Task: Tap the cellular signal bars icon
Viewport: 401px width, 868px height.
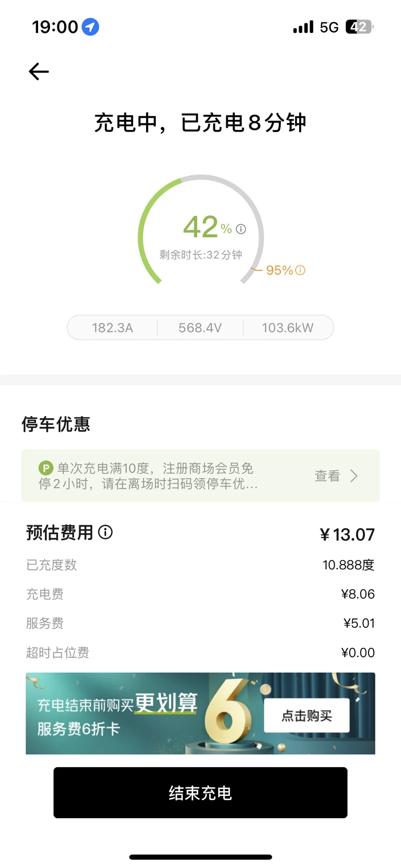Action: [303, 27]
